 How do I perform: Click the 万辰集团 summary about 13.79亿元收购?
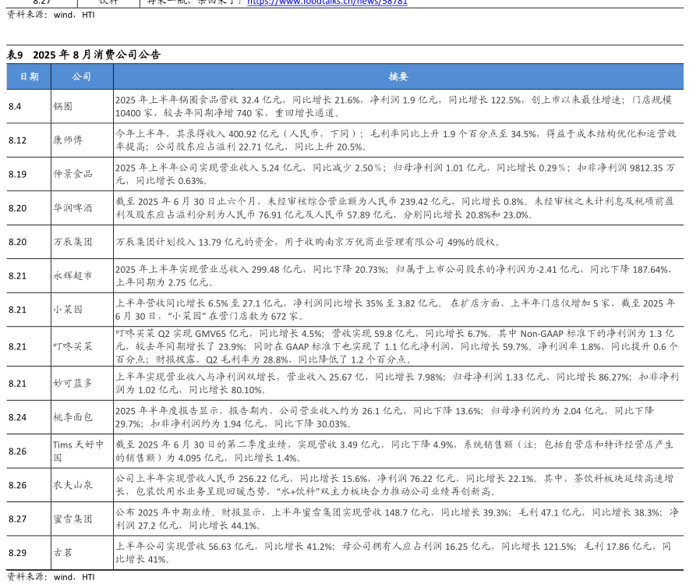point(308,242)
